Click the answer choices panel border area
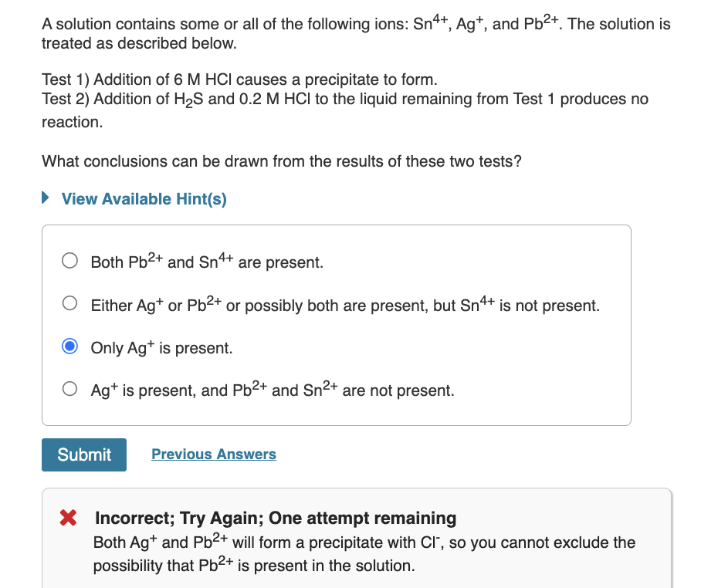The height and width of the screenshot is (588, 701). pyautogui.click(x=336, y=226)
